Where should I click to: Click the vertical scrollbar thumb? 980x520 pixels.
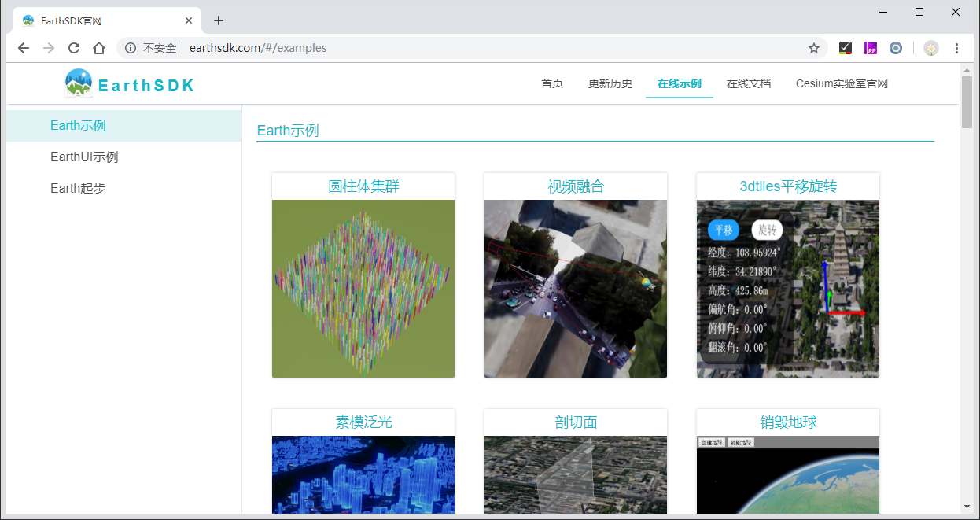[x=967, y=101]
